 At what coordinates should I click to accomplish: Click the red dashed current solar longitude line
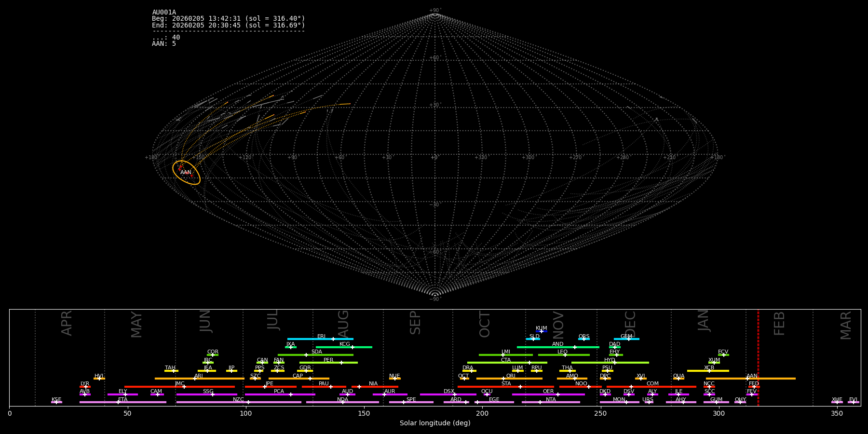click(x=758, y=357)
